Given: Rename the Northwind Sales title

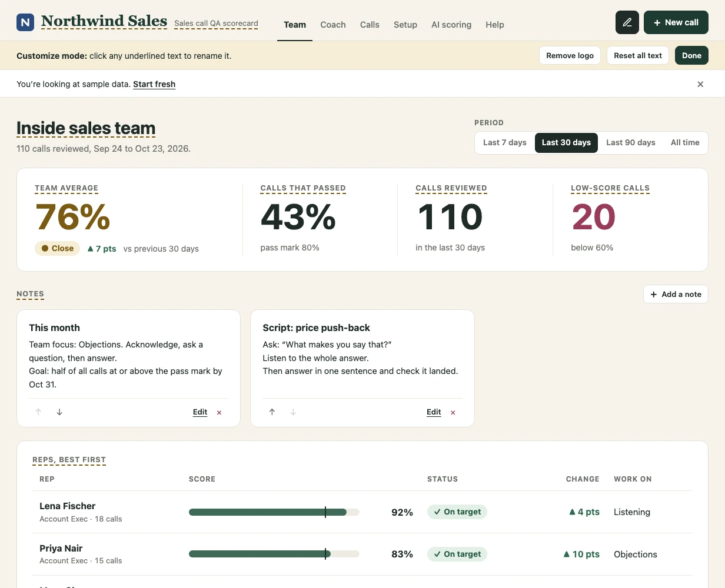Looking at the screenshot, I should click(x=104, y=21).
